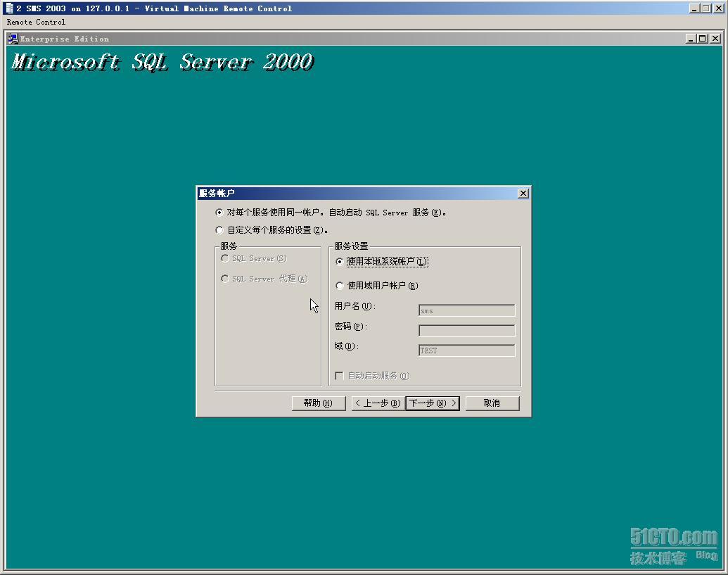
Task: Maximize the Virtual Machine Remote Control window
Action: coord(706,8)
